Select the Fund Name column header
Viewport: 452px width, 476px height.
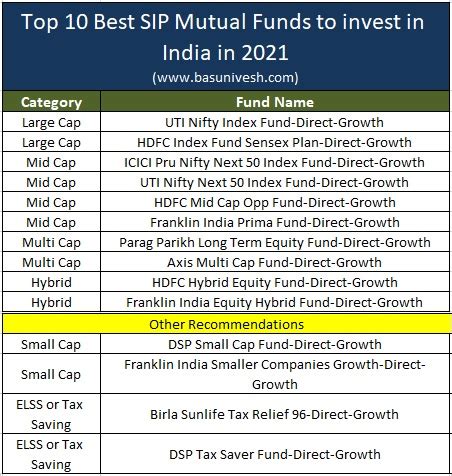coord(275,102)
